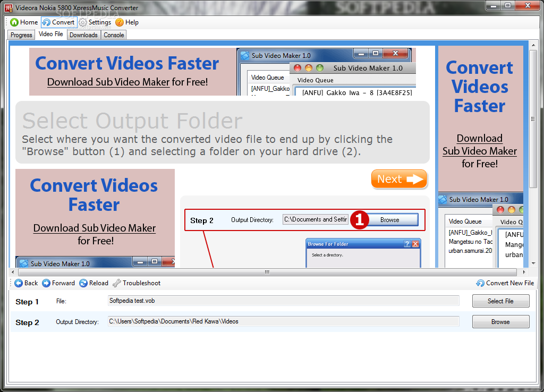This screenshot has width=544, height=392.
Task: Click the lower 'Step 2' label beside the Red Kawa\Videos path
Action: (27, 322)
